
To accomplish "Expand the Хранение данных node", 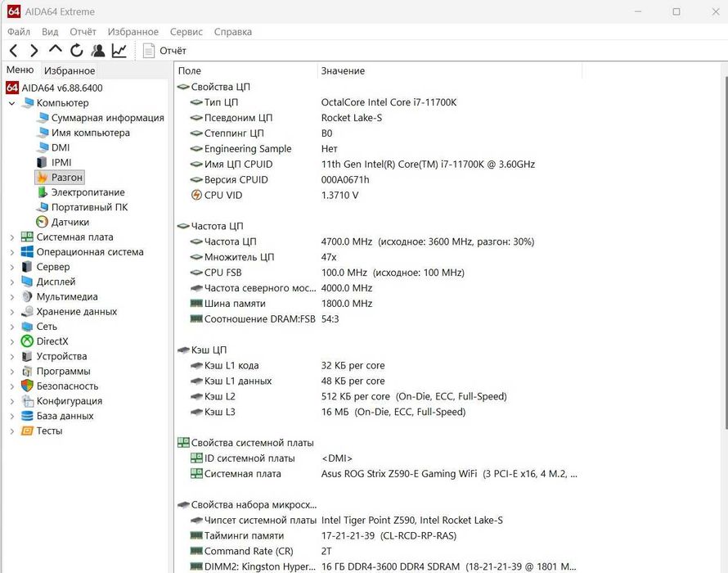I will tap(12, 311).
